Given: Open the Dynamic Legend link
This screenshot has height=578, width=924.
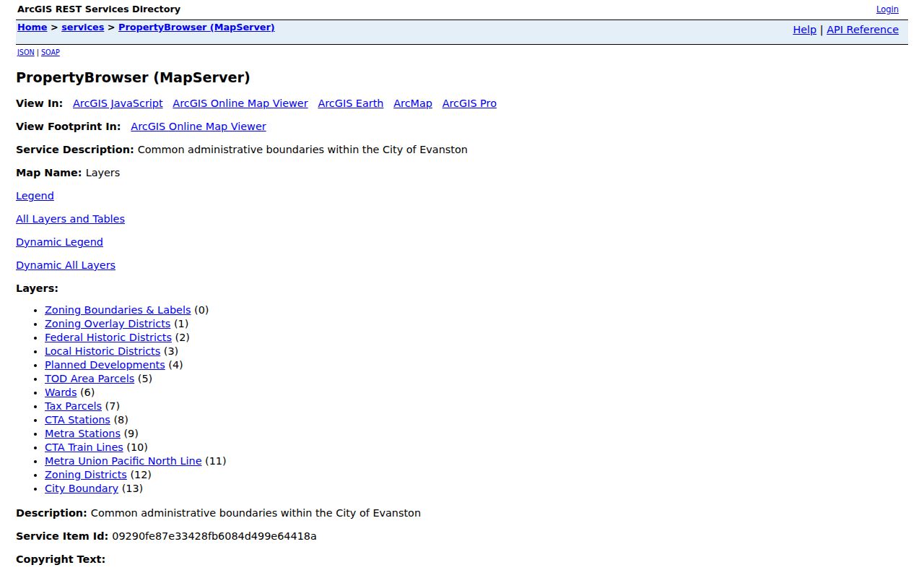Looking at the screenshot, I should point(59,242).
